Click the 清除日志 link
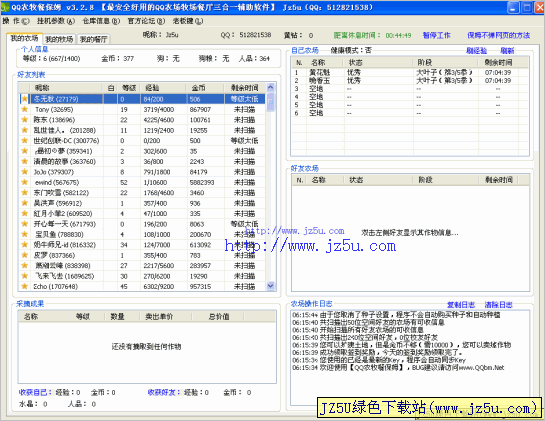This screenshot has height=421, width=545. coord(498,305)
